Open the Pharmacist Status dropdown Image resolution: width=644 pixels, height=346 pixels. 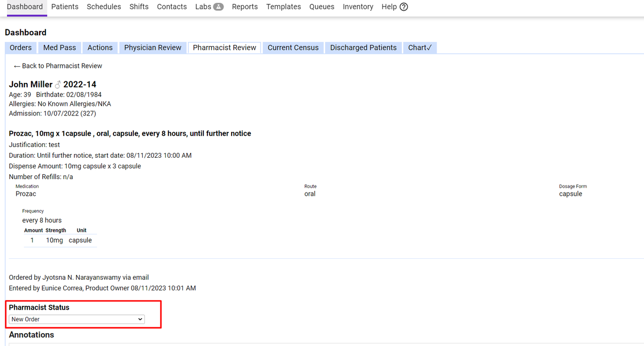77,319
